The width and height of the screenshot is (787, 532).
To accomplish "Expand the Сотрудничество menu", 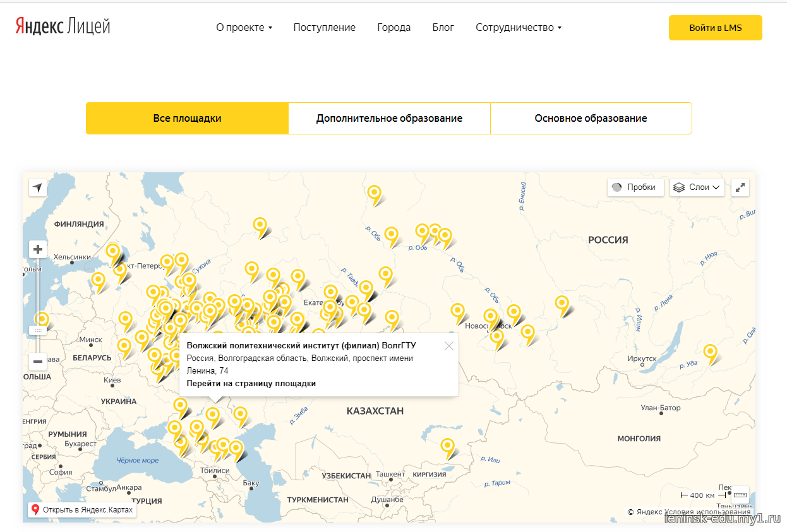I will [519, 28].
